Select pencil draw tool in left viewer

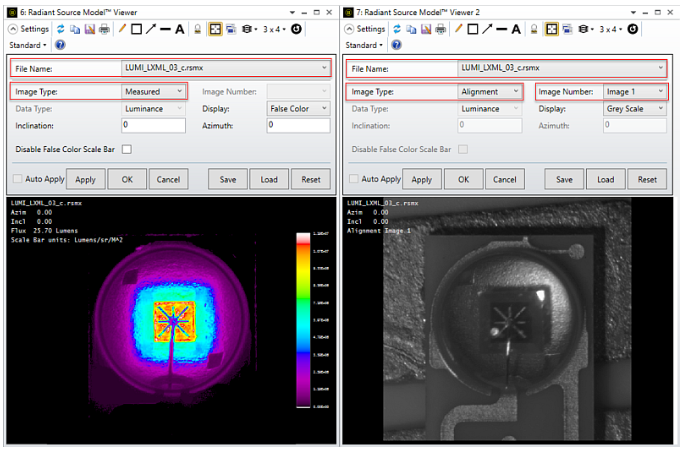[x=123, y=29]
